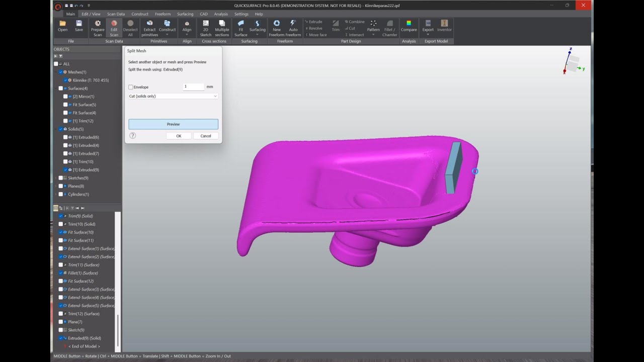The width and height of the screenshot is (644, 362).
Task: Collapse the Meshes(1) tree node
Action: [56, 72]
